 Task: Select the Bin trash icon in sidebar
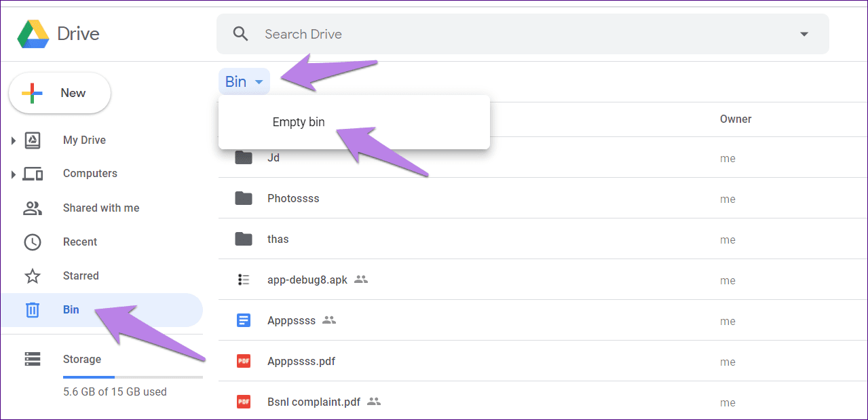pyautogui.click(x=33, y=310)
